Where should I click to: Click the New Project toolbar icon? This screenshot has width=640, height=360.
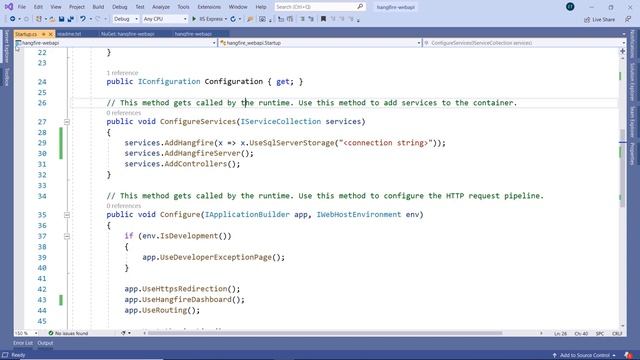[x=39, y=19]
